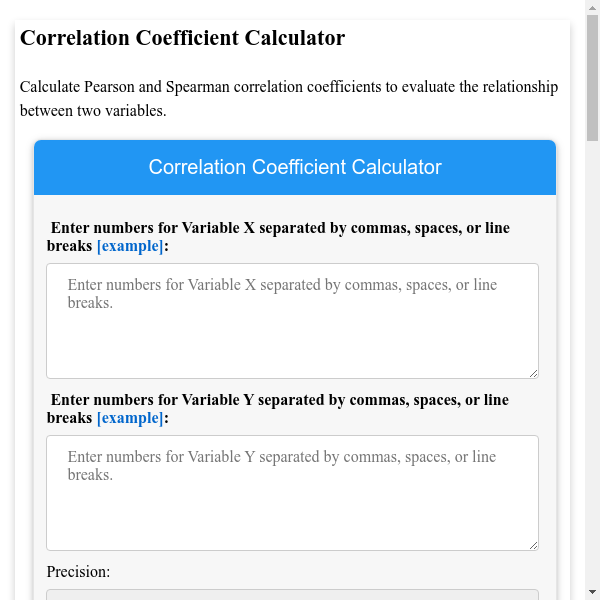This screenshot has height=600, width=600.
Task: Click the Variable Y textarea resize handle
Action: point(533,545)
